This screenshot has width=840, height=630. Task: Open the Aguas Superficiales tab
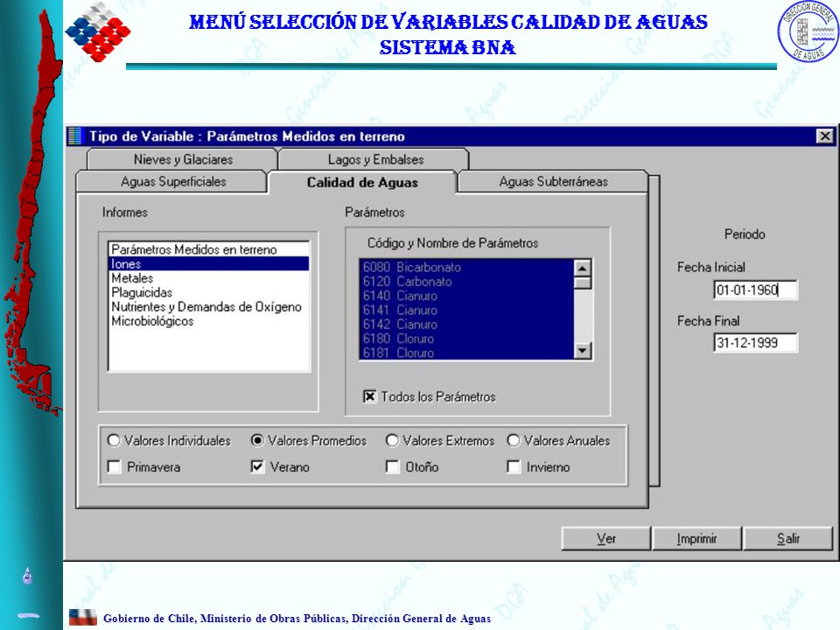pyautogui.click(x=173, y=182)
